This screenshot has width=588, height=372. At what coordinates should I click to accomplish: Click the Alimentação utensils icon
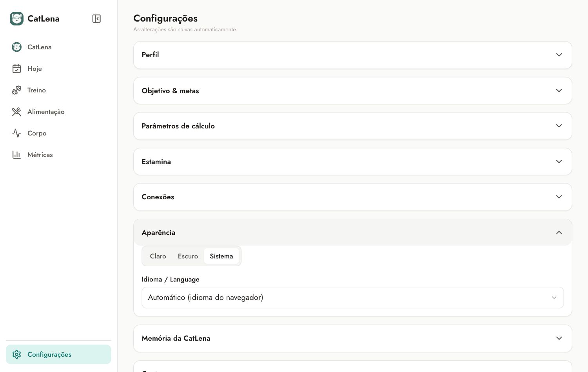[16, 112]
